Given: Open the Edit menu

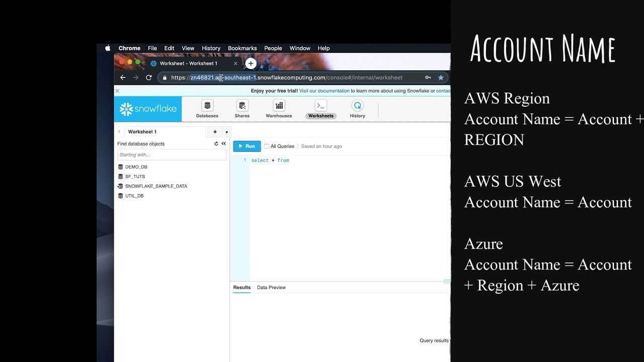Looking at the screenshot, I should click(169, 48).
